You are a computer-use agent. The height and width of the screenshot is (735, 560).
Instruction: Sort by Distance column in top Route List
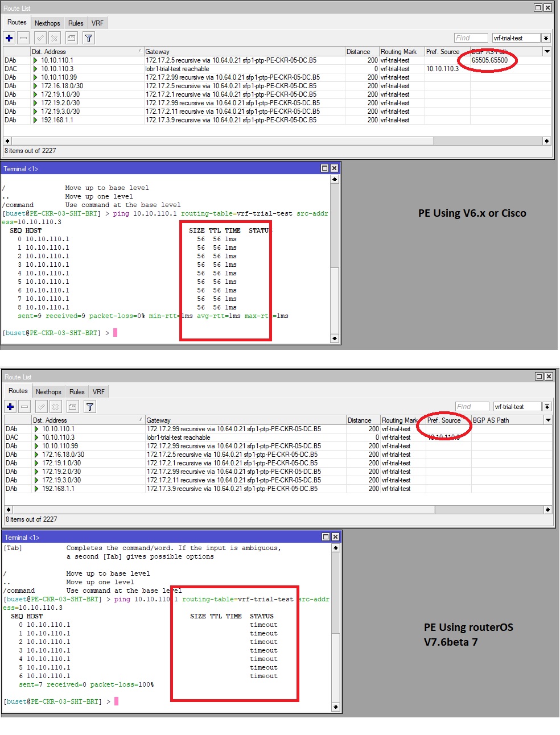tap(362, 51)
